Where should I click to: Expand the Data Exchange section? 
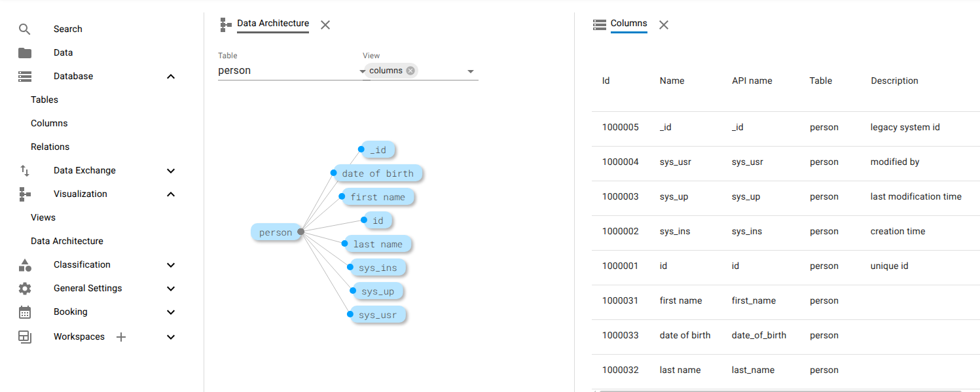[171, 171]
